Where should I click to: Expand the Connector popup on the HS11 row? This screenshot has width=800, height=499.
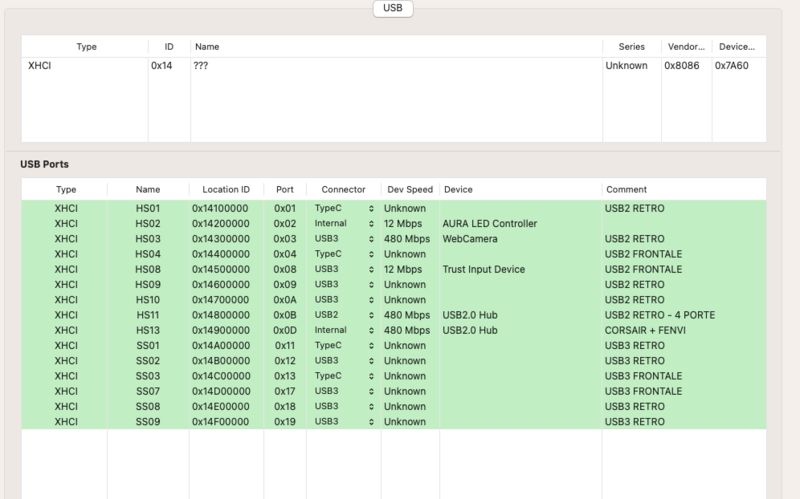(345, 315)
